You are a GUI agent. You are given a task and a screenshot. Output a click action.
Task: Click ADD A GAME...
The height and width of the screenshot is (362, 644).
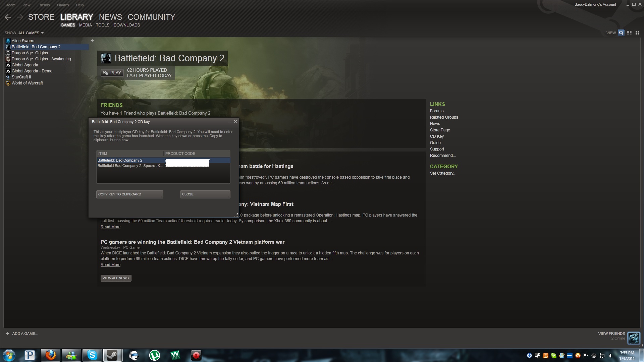(x=25, y=334)
